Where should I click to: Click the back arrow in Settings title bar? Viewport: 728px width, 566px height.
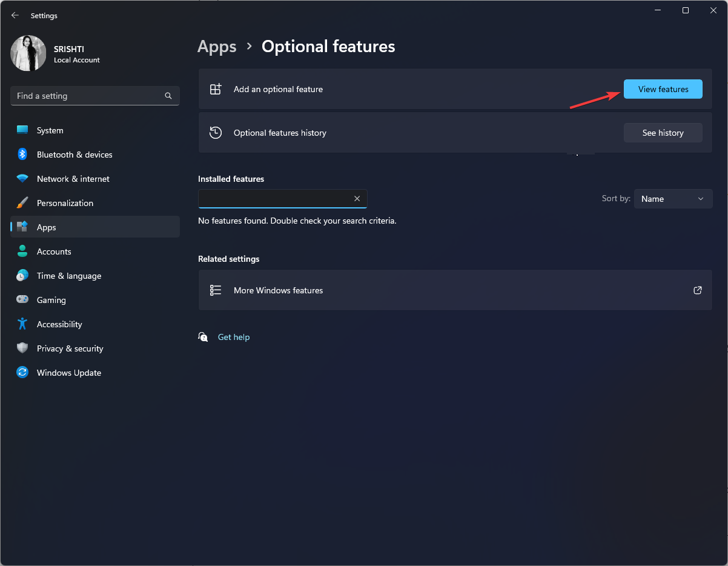[15, 16]
